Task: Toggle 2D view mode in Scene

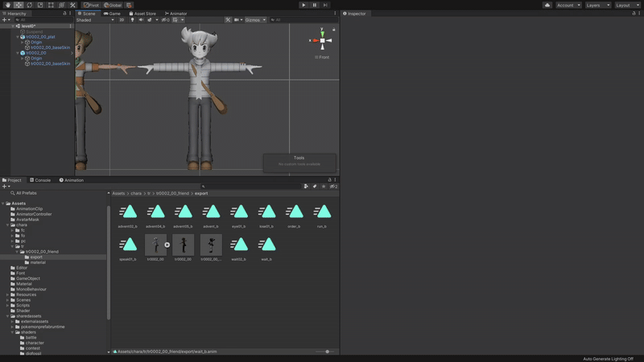Action: coord(122,19)
